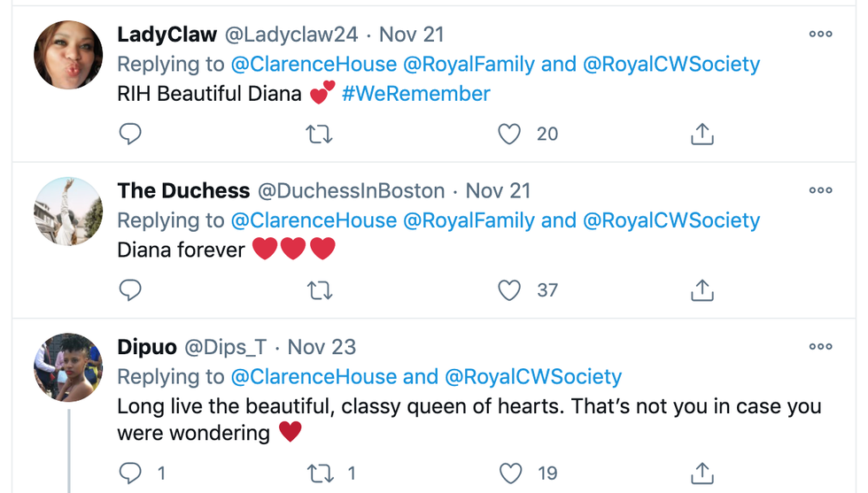868x493 pixels.
Task: Like LadyClaw's tweet with 20 likes
Action: click(509, 134)
